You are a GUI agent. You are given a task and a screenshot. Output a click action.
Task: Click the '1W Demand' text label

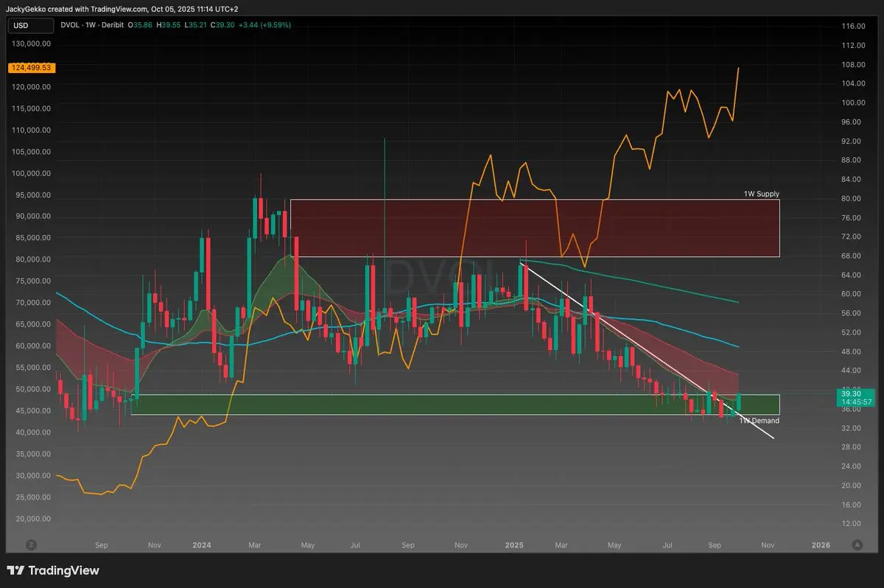(x=759, y=421)
